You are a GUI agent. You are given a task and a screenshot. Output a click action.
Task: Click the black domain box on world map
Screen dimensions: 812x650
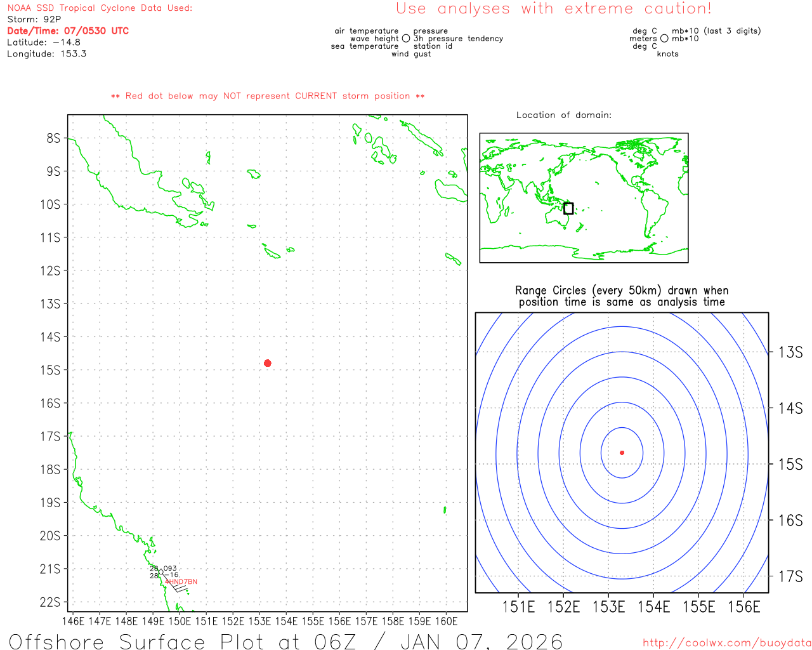(x=568, y=208)
